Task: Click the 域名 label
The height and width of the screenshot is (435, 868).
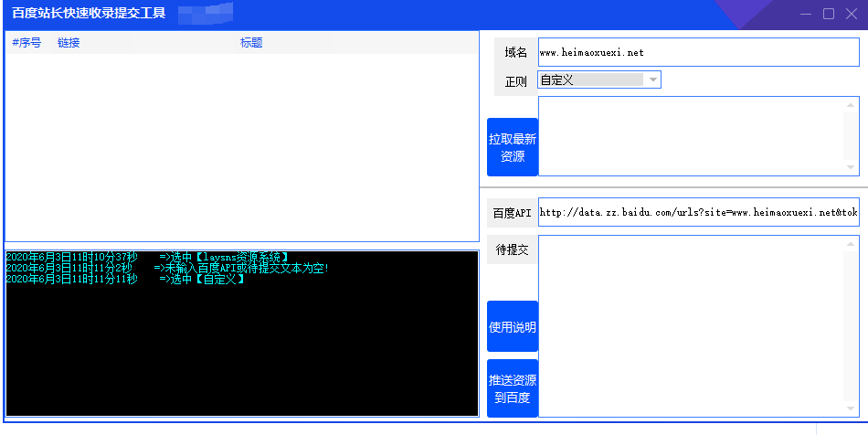Action: coord(516,53)
